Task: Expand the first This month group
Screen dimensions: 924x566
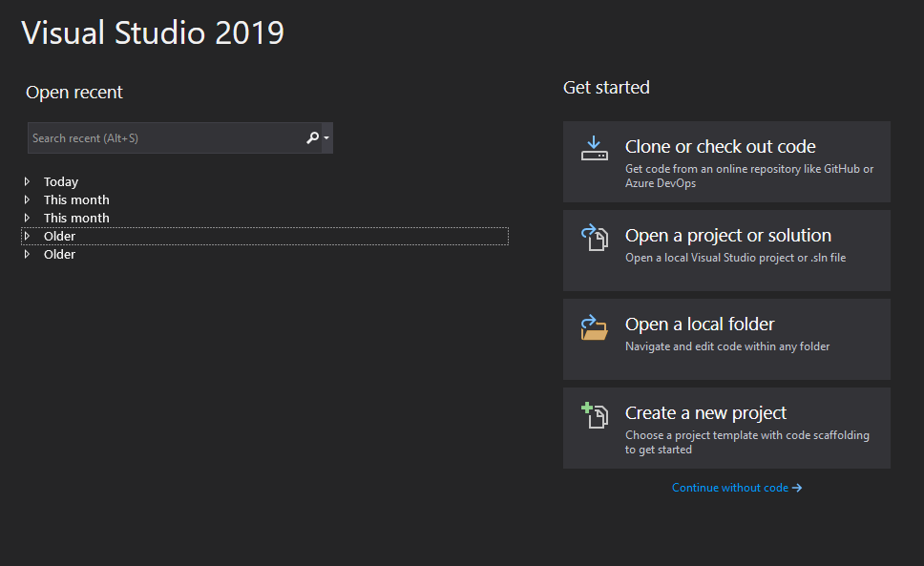Action: [x=28, y=199]
